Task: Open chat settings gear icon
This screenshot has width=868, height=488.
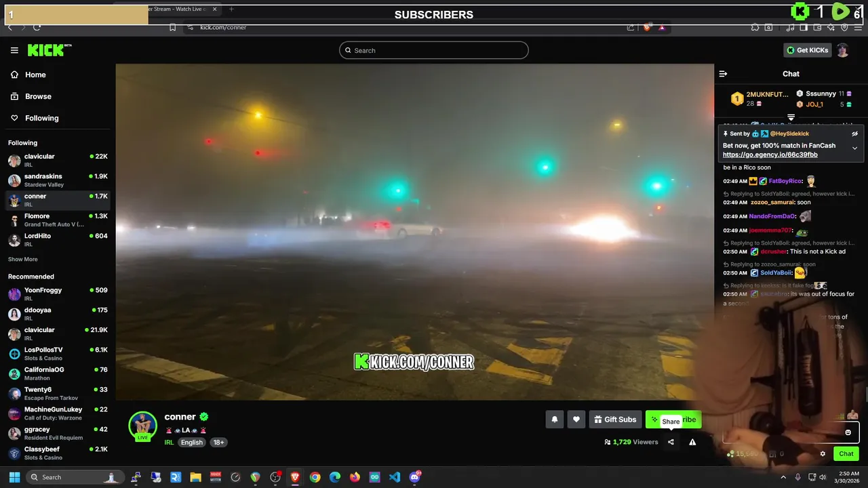Action: [823, 454]
